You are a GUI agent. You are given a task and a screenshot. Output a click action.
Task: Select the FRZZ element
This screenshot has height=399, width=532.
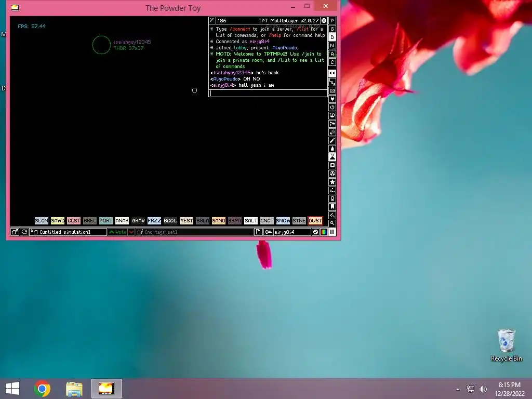click(x=154, y=220)
